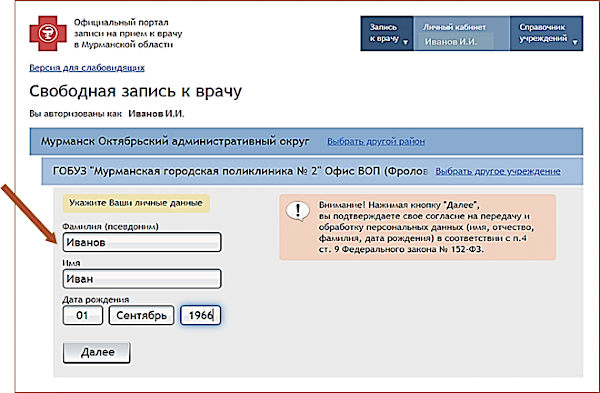Focus the Фамилия field containing Иванов

142,242
